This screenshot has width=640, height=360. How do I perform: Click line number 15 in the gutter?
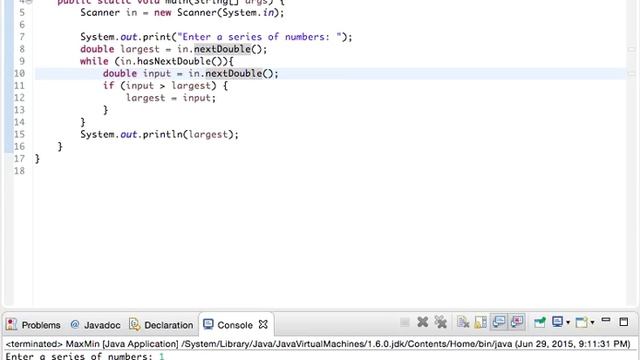point(19,134)
